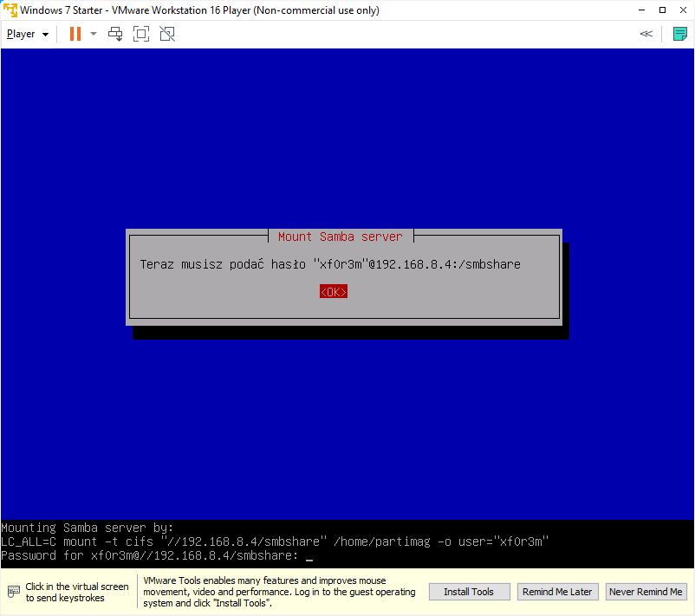Screen dimensions: 695x616
Task: Choose Remind Me Later
Action: [557, 592]
